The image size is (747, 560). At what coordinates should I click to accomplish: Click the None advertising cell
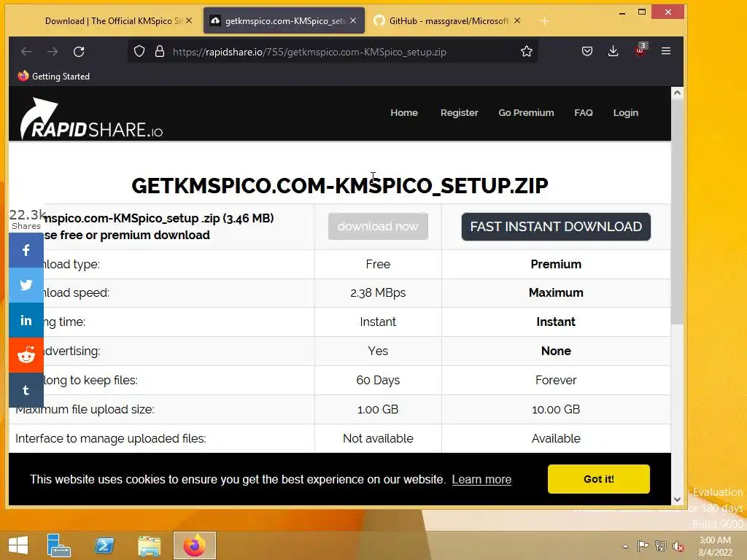(x=556, y=351)
